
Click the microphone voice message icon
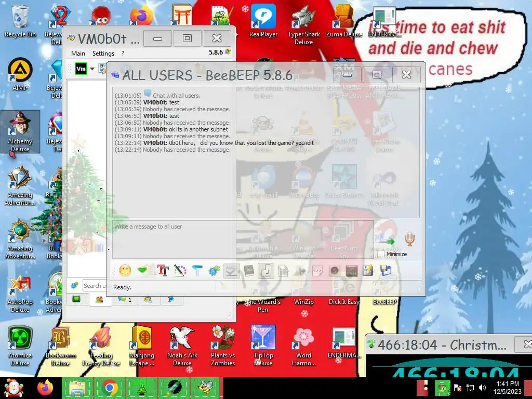point(409,239)
